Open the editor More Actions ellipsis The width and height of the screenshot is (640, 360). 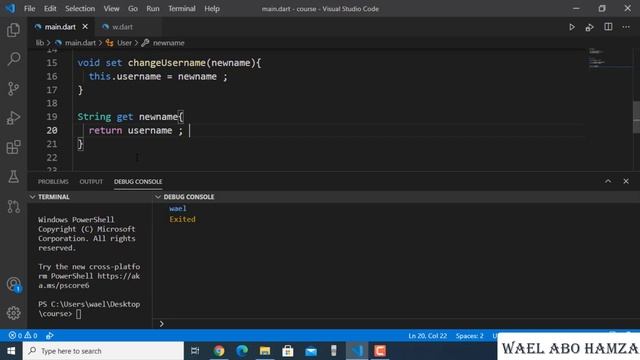626,27
